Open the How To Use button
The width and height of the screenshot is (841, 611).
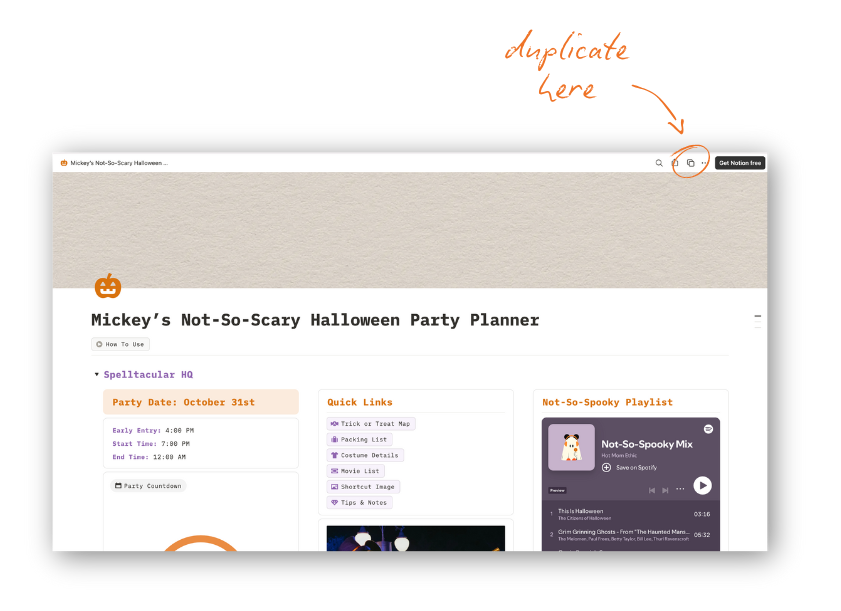[120, 344]
